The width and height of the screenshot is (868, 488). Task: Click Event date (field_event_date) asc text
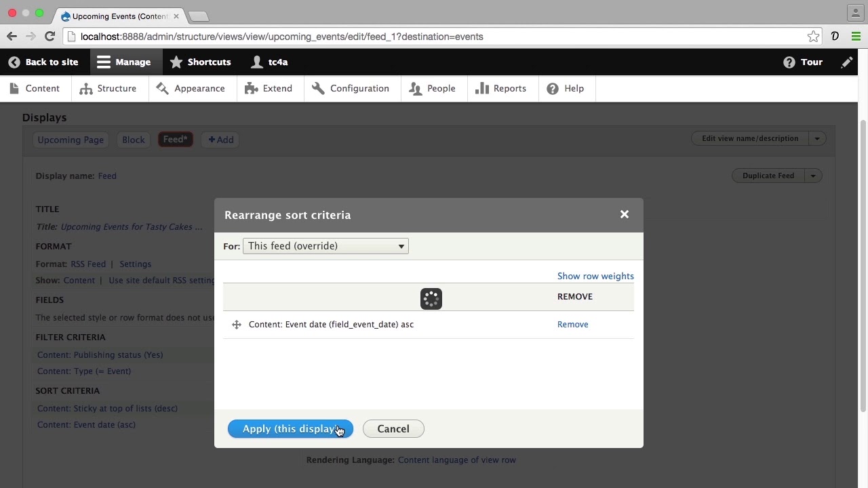click(x=331, y=325)
